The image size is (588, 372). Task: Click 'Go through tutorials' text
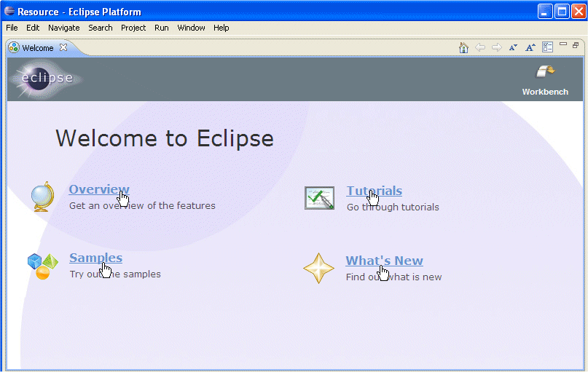point(393,207)
